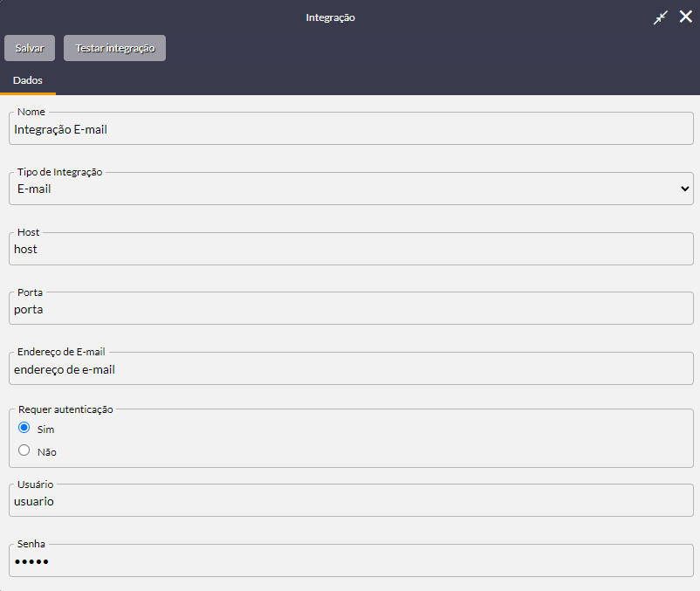Open the Tipo de Integração dropdown
This screenshot has height=591, width=700.
tap(351, 189)
